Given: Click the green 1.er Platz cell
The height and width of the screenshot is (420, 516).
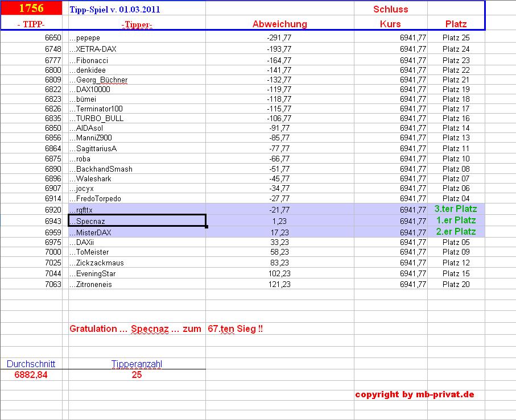Looking at the screenshot, I should coord(456,220).
